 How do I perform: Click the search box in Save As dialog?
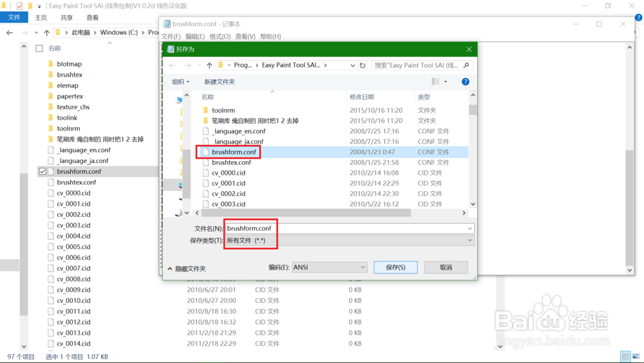pyautogui.click(x=417, y=65)
